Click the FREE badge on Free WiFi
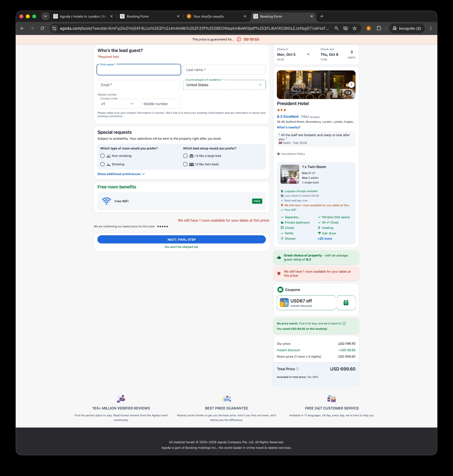 click(x=257, y=201)
